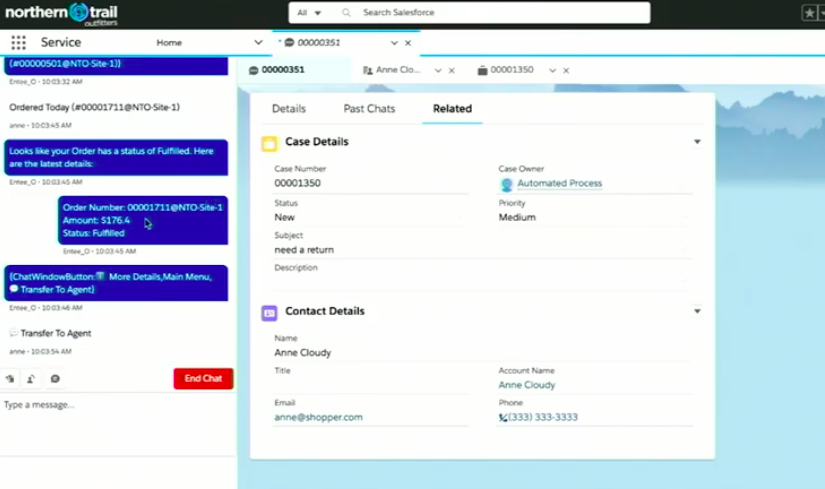Click the contact icon on Anne Clo... subtab

pos(368,70)
